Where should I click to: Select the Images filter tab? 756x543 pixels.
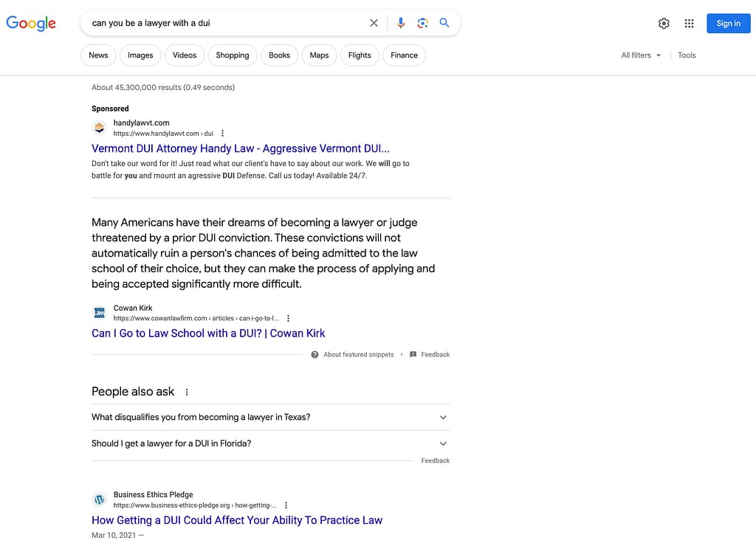click(140, 55)
